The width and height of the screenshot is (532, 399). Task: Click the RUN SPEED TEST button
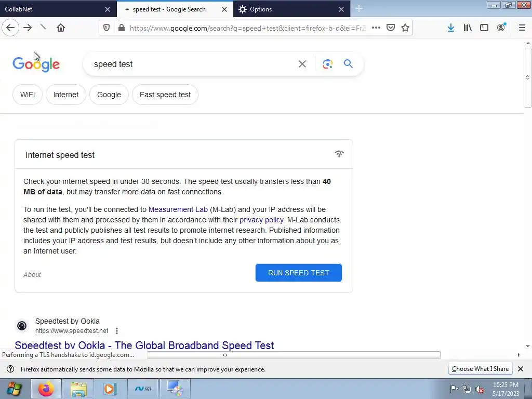click(299, 273)
